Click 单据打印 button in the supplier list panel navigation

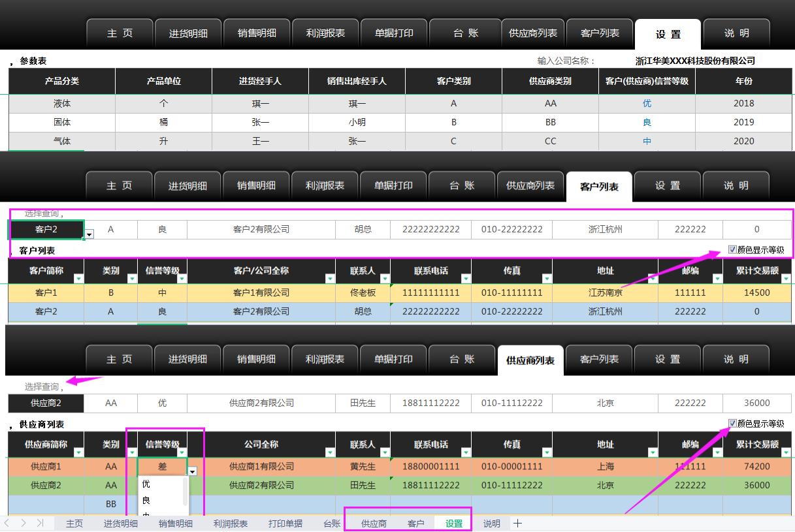393,359
